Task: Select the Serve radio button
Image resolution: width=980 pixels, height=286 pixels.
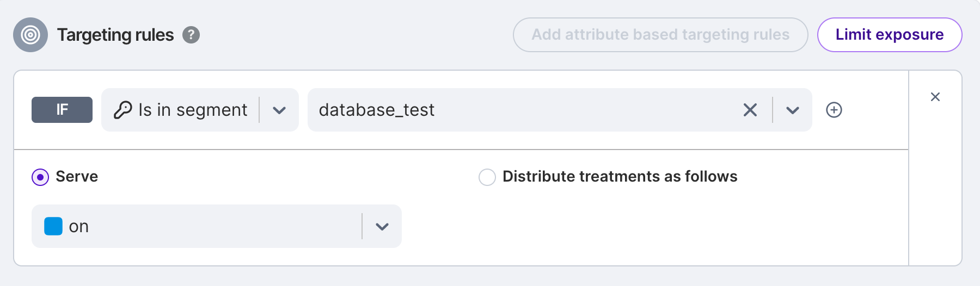Action: (x=40, y=177)
